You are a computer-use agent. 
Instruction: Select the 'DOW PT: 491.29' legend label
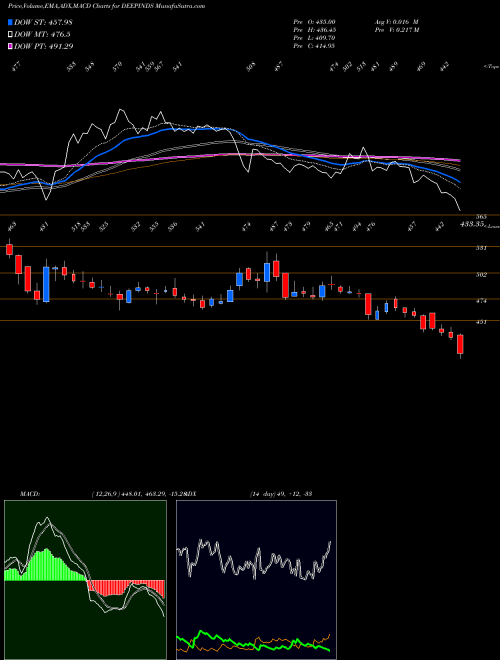click(x=44, y=46)
